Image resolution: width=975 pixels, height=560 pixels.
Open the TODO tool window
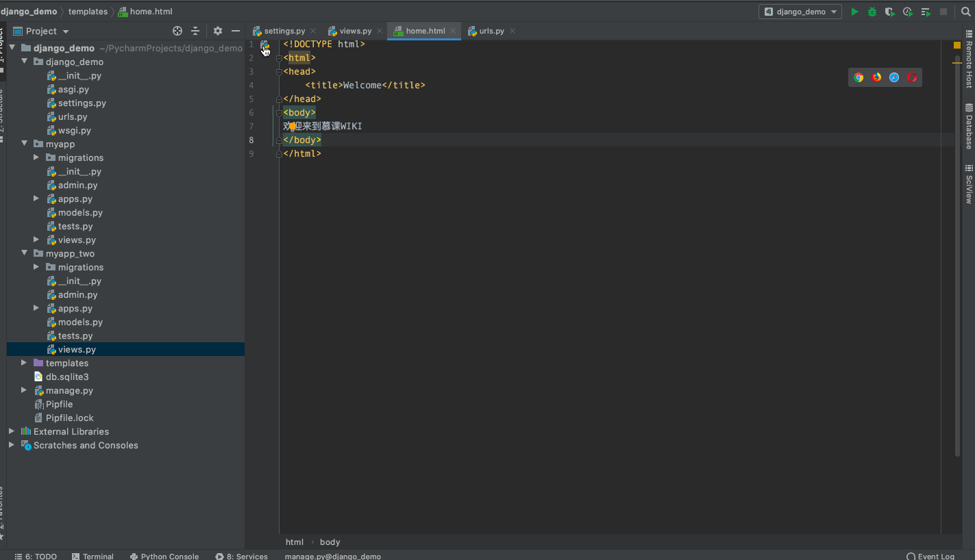point(36,556)
